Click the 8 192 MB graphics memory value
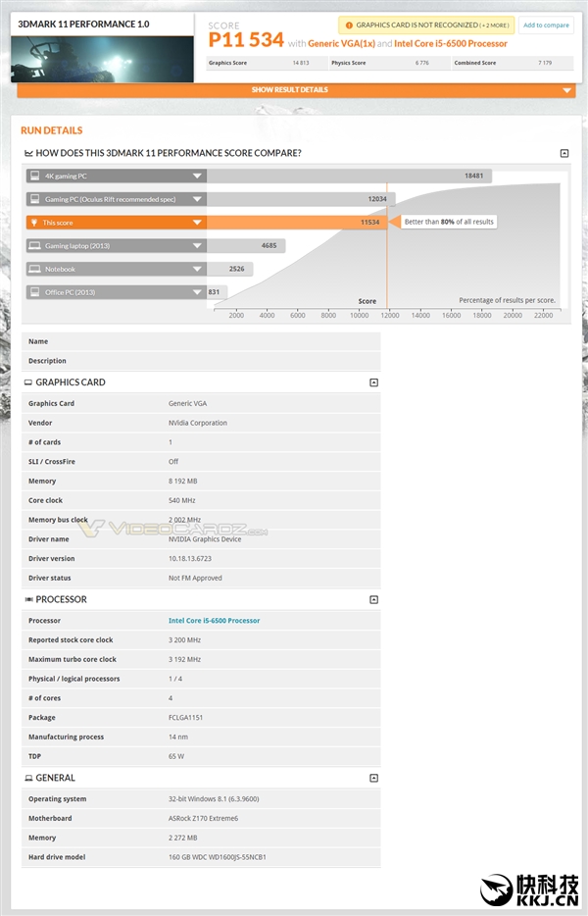588x916 pixels. click(x=182, y=482)
